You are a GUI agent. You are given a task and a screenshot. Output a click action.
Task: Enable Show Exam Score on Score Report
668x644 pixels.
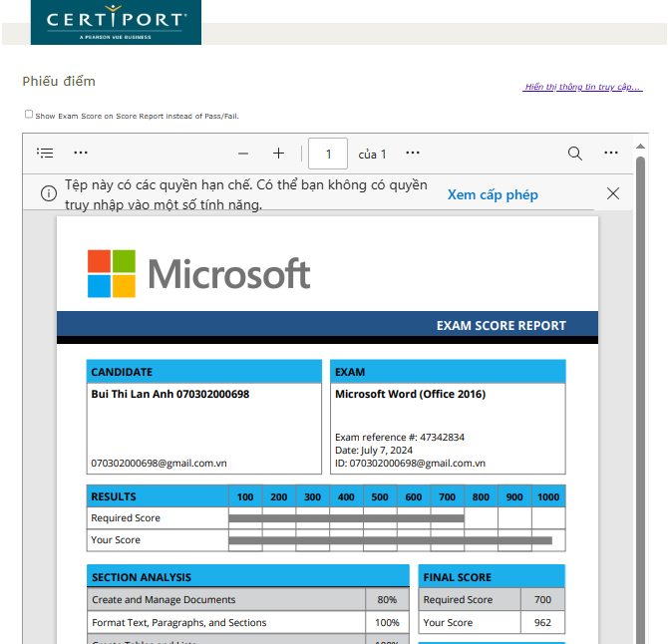(29, 115)
